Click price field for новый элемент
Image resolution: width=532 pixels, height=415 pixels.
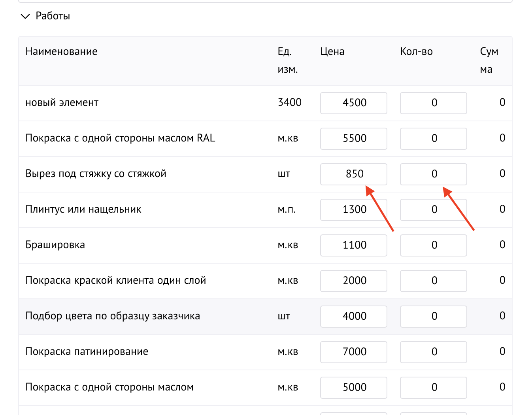(x=353, y=103)
